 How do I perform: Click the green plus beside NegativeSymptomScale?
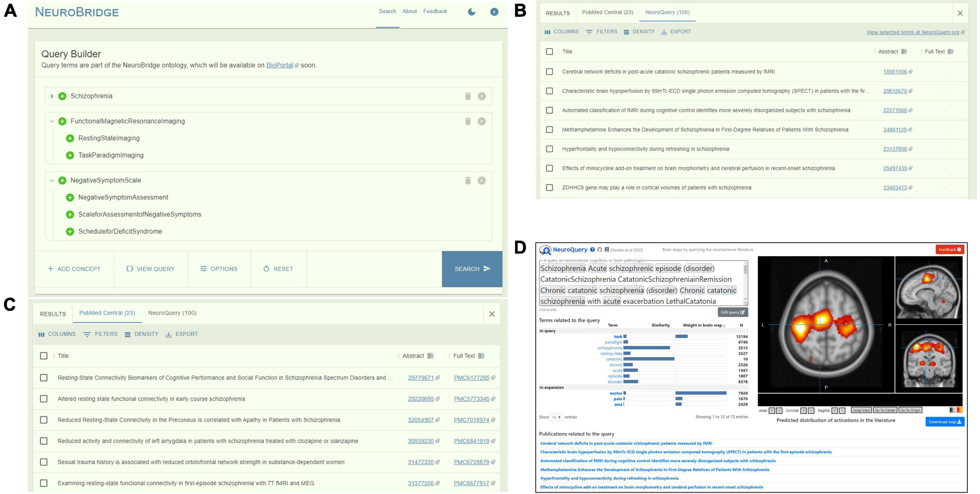click(62, 181)
